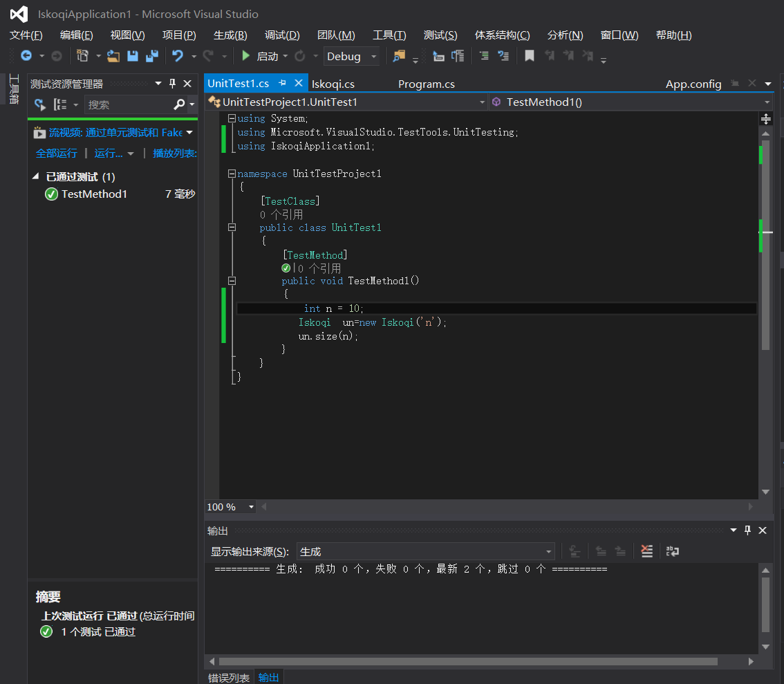
Task: Collapse the class UnitTest1 outlining box
Action: tap(232, 227)
